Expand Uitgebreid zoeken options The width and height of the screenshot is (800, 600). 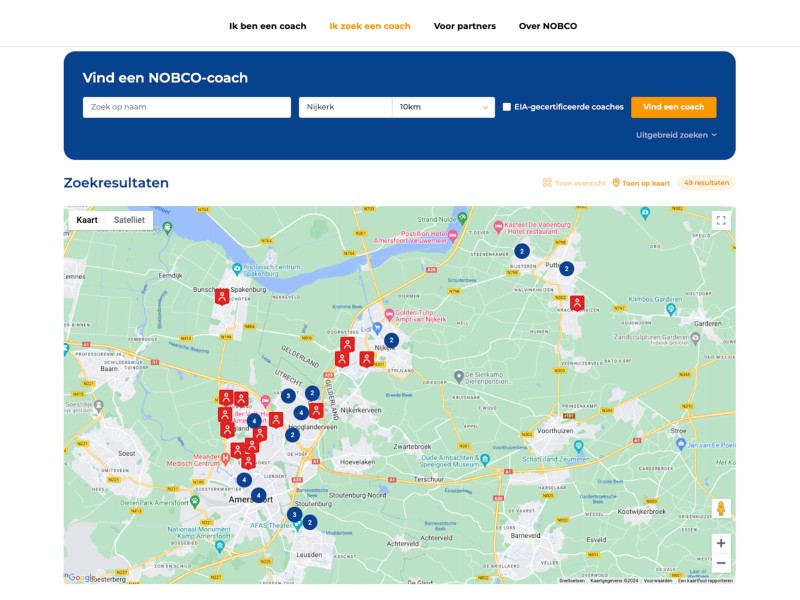[x=676, y=135]
